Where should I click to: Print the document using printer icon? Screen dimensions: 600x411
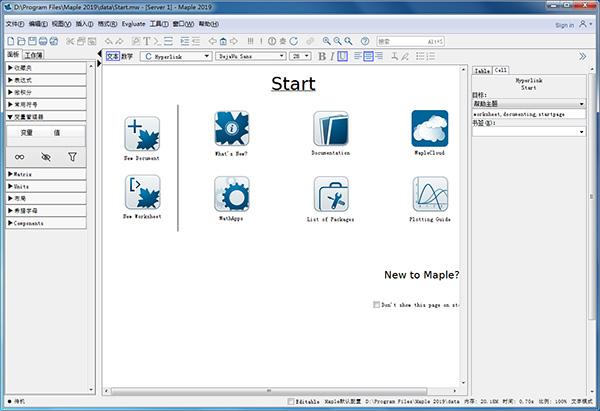(x=43, y=41)
